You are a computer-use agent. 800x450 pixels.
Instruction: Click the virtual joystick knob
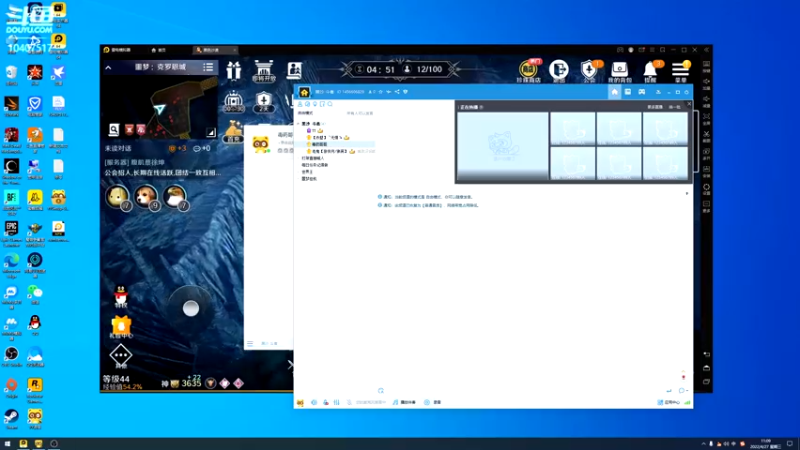coord(191,308)
